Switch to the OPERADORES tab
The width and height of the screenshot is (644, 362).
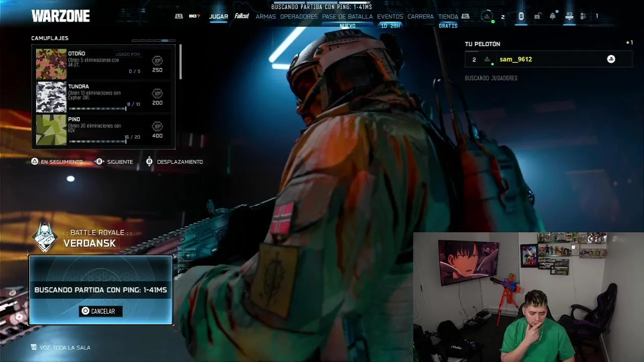[x=299, y=17]
